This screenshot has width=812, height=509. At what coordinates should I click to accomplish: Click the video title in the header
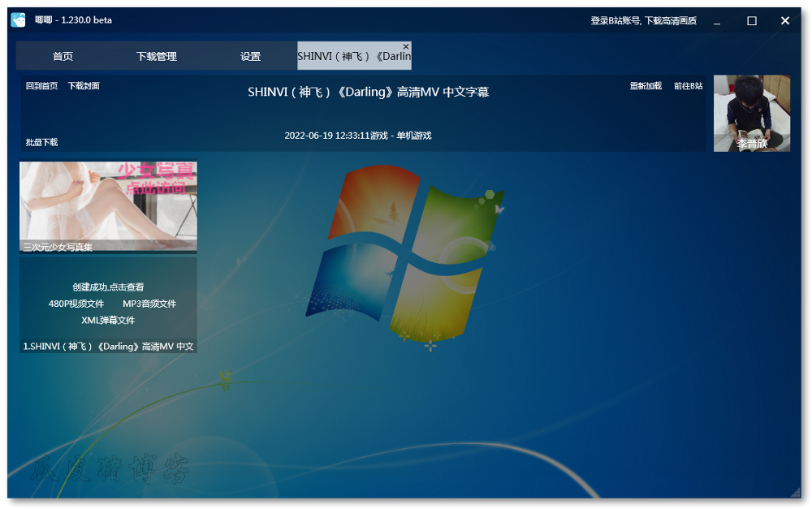[368, 93]
